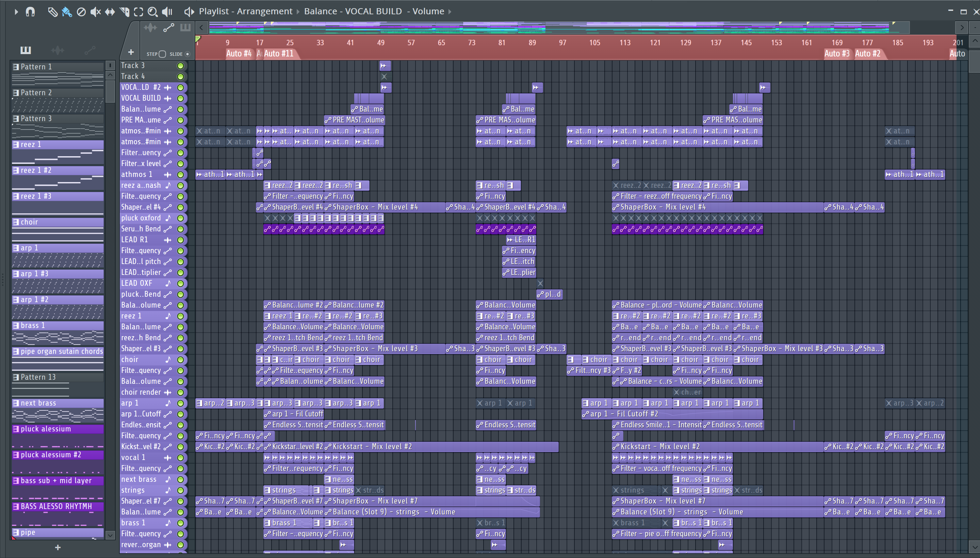Image resolution: width=980 pixels, height=558 pixels.
Task: Click Track 3 name label
Action: pos(133,66)
